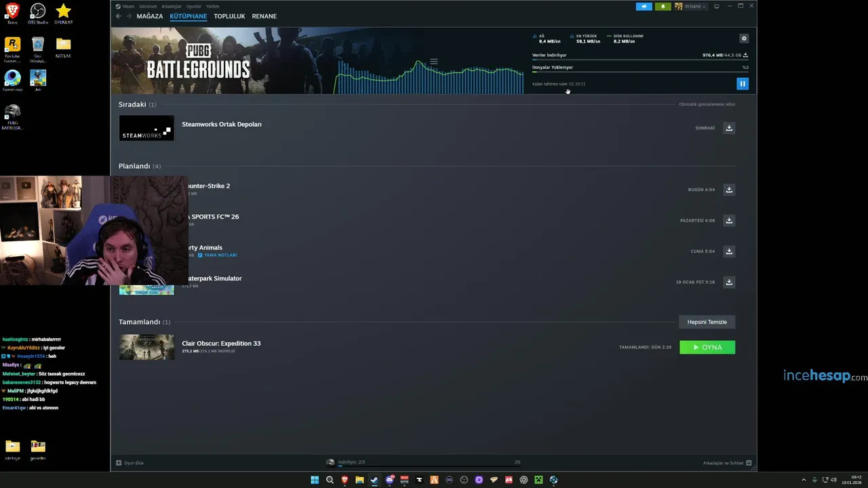Show hidden system tray icons
The image size is (868, 488).
click(x=805, y=480)
